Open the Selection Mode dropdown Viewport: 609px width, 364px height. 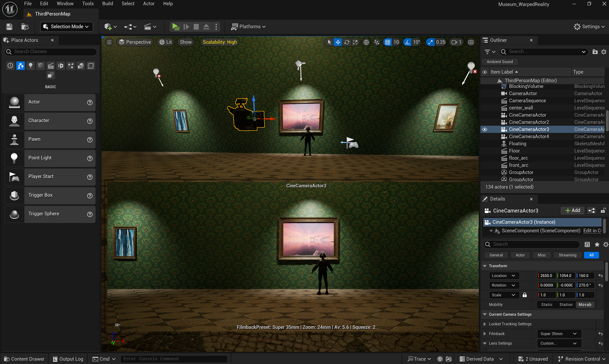[67, 27]
